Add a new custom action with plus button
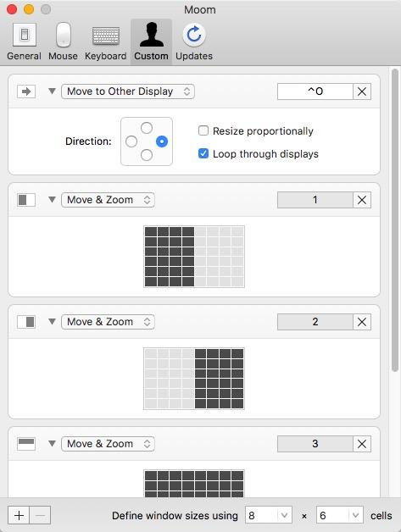This screenshot has width=401, height=532. [x=19, y=515]
